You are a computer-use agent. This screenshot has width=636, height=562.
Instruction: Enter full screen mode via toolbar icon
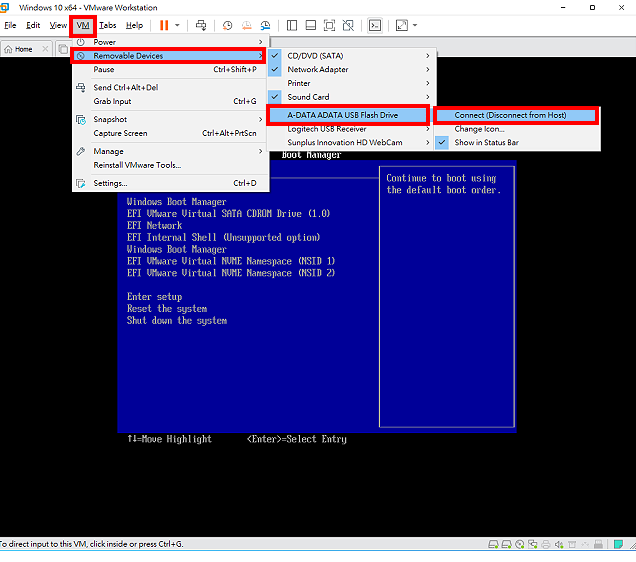click(329, 26)
